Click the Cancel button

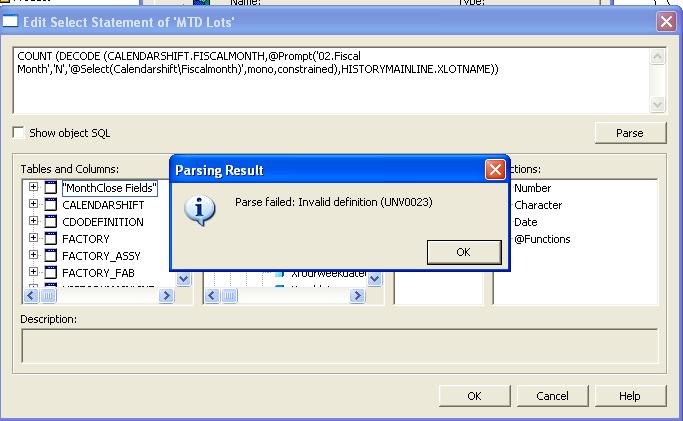pyautogui.click(x=552, y=396)
